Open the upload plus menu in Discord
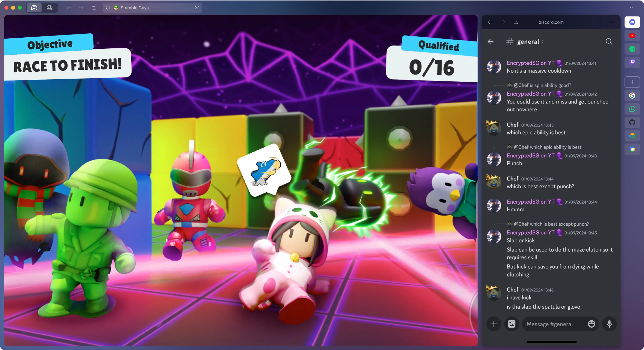Viewport: 644px width, 350px height. (x=494, y=324)
